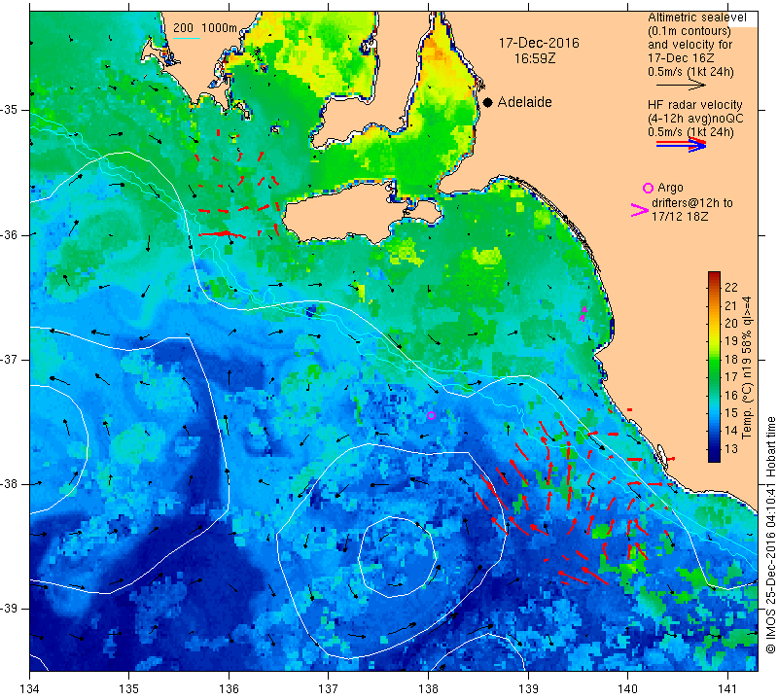The width and height of the screenshot is (778, 700).
Task: Click the '16:59Z' time label
Action: coord(535,59)
